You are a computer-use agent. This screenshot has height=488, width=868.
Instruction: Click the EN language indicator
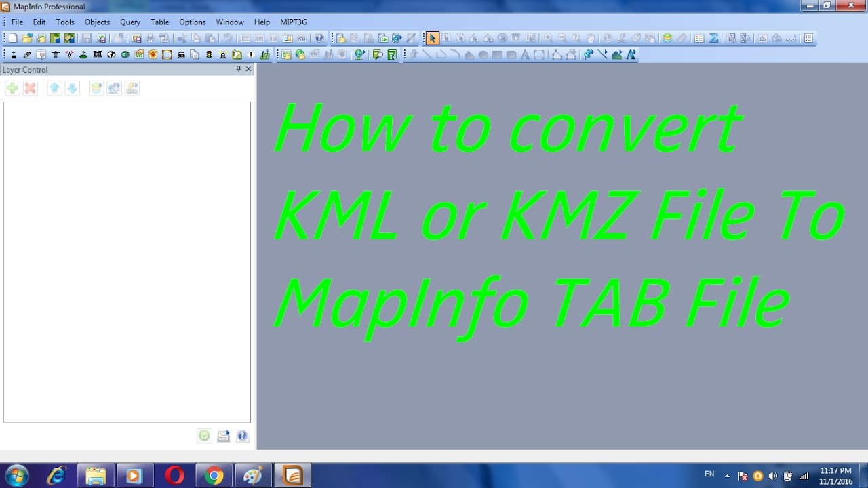point(709,474)
